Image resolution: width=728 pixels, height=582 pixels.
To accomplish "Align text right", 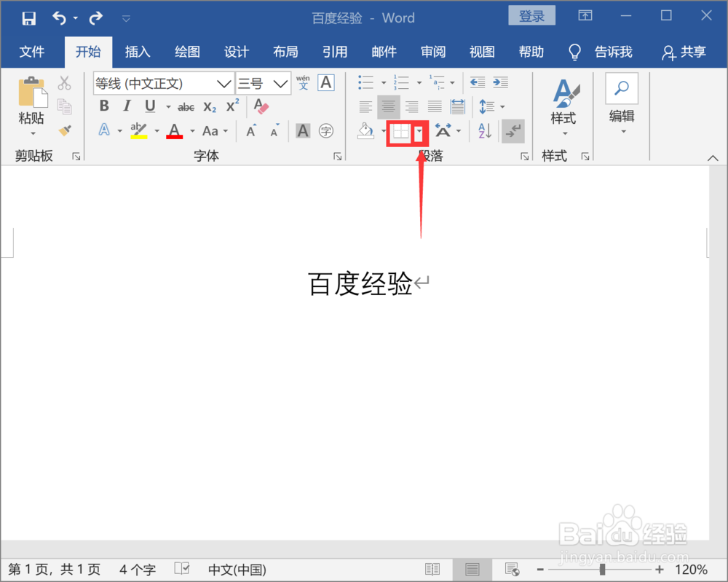I will (412, 107).
